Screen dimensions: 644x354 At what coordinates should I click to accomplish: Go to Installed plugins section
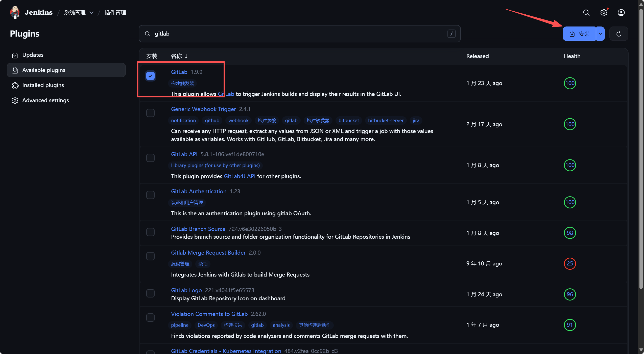point(43,85)
